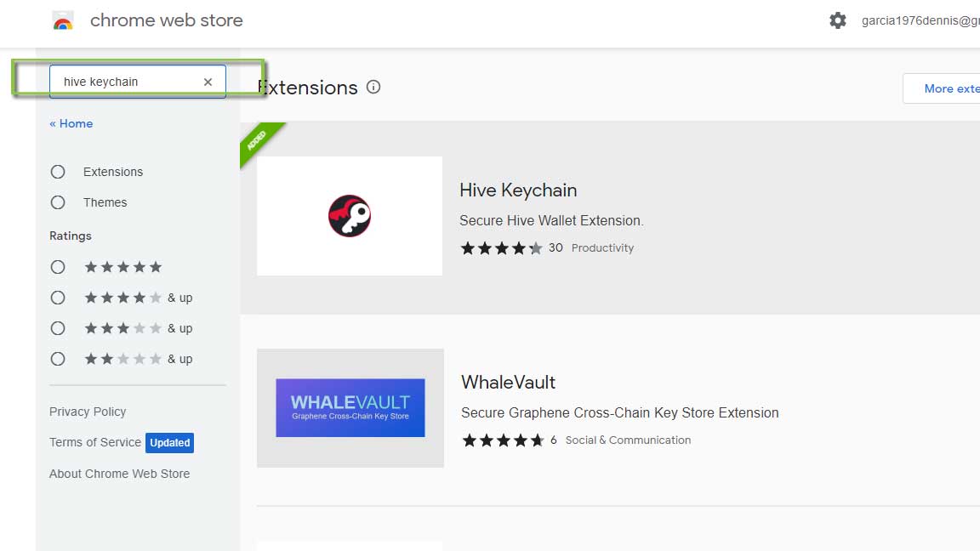
Task: Click the 6 ratings count on WhaleVault
Action: 553,440
